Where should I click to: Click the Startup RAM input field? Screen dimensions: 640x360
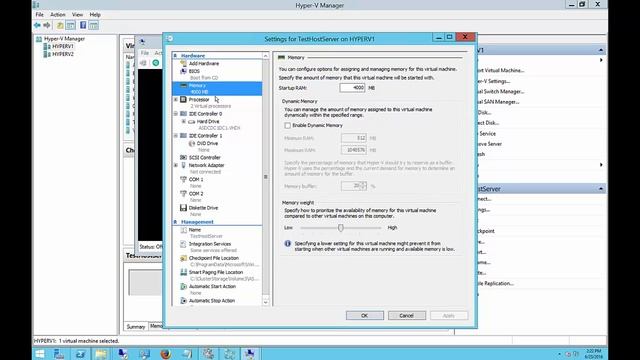tap(352, 88)
